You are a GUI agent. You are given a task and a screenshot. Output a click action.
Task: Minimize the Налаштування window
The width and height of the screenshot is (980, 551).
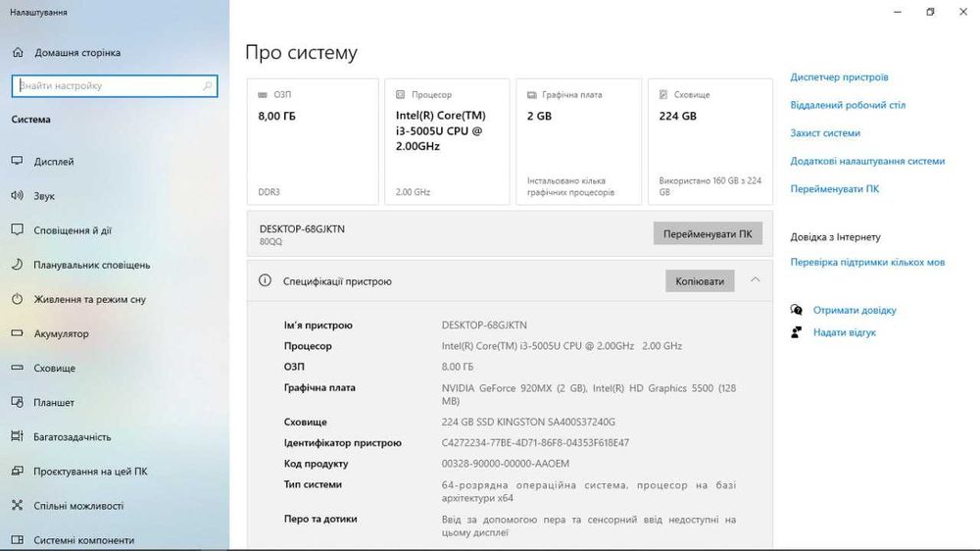(898, 12)
